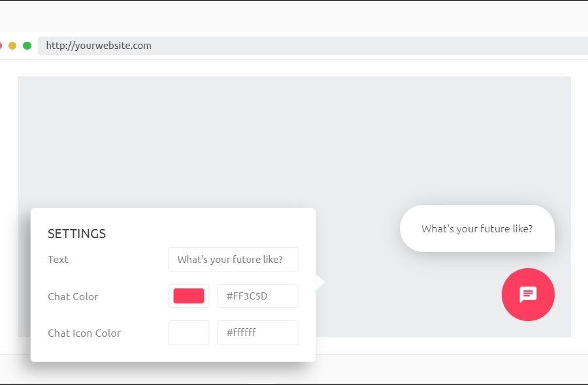588x385 pixels.
Task: Click the "What's your future like?" chat bubble
Action: [x=477, y=228]
